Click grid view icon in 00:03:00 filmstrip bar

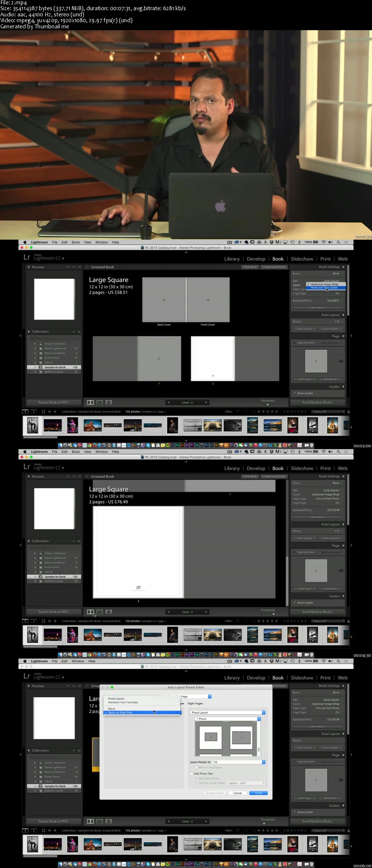click(x=43, y=412)
